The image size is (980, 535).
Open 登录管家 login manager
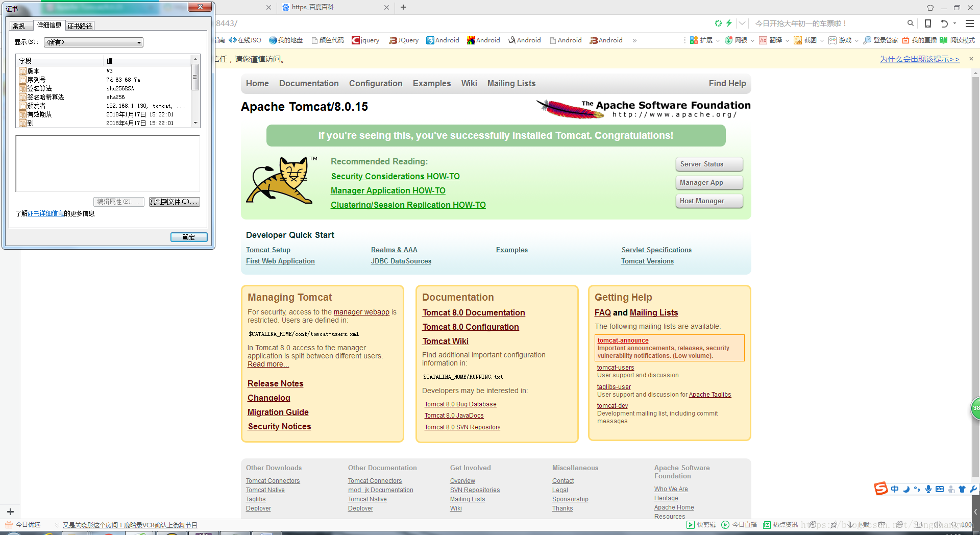click(880, 40)
